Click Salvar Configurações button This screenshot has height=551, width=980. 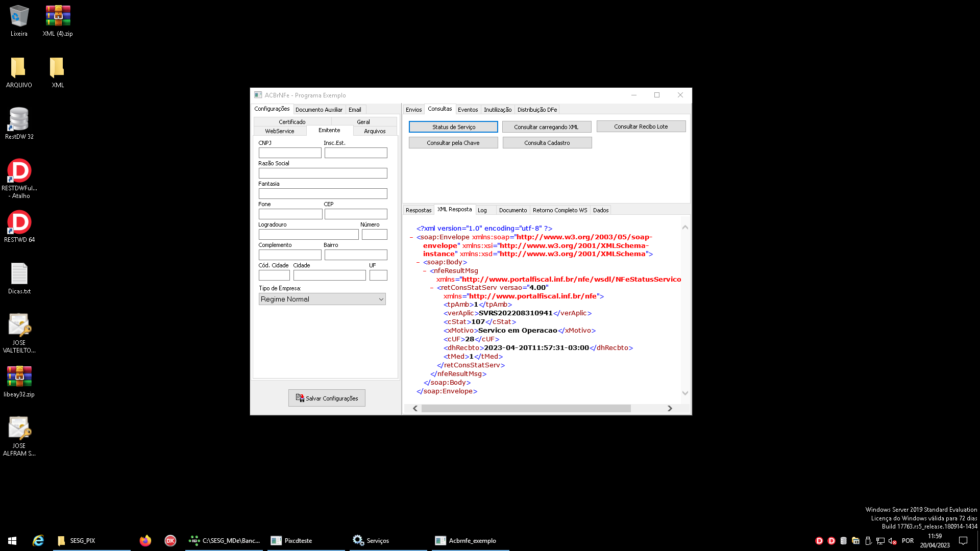(327, 398)
